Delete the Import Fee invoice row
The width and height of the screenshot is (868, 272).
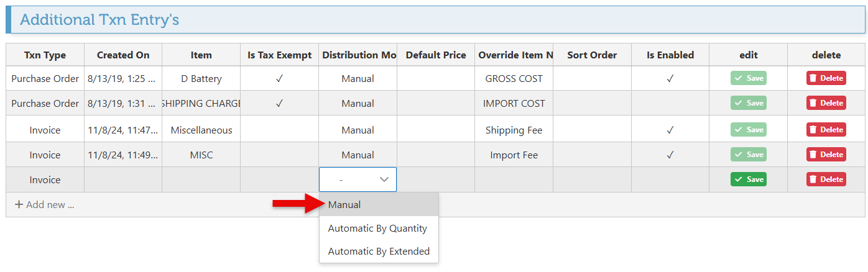[x=826, y=155]
